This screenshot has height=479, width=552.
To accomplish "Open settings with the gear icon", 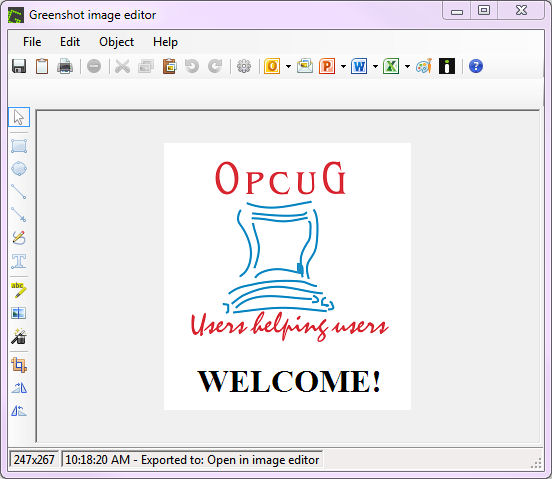I will click(x=244, y=66).
